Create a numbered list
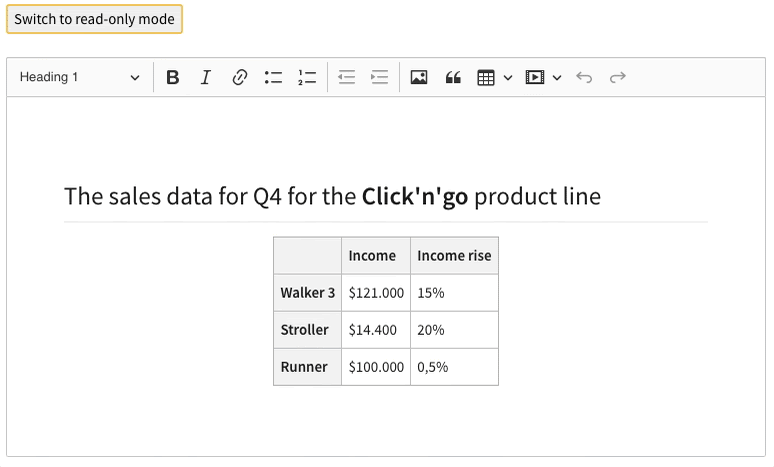This screenshot has width=774, height=467. (307, 77)
